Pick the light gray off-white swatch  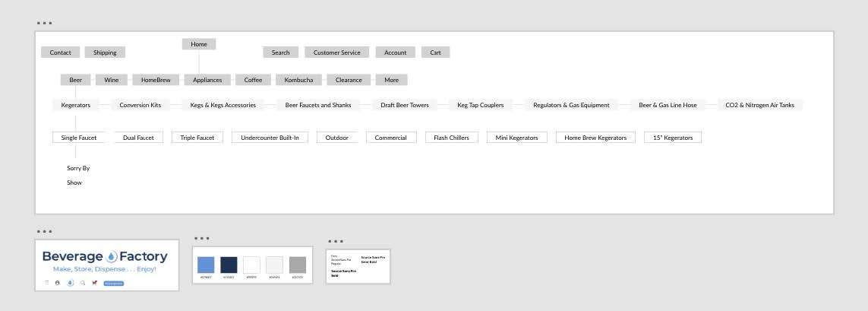tap(274, 265)
